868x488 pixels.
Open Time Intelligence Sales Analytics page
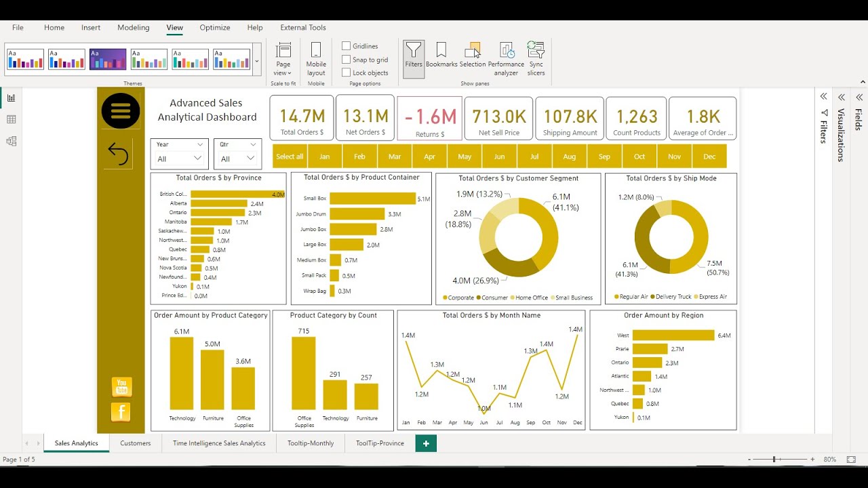click(219, 443)
